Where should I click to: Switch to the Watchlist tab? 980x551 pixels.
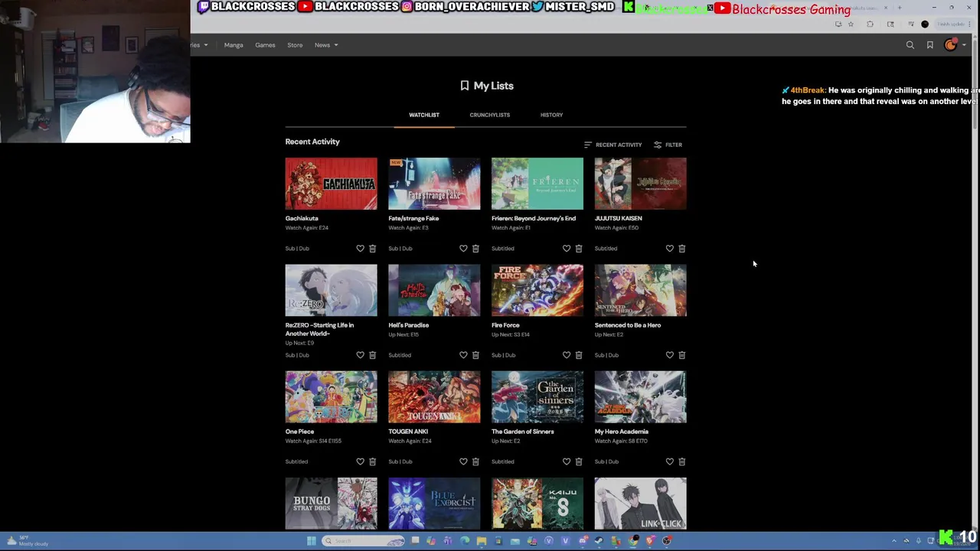424,115
